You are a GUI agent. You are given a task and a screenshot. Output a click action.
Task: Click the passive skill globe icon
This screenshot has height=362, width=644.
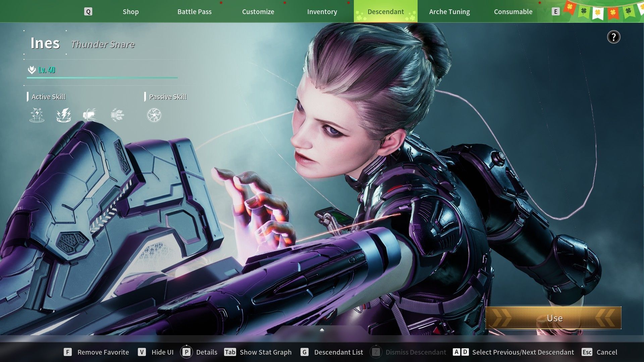pyautogui.click(x=154, y=115)
